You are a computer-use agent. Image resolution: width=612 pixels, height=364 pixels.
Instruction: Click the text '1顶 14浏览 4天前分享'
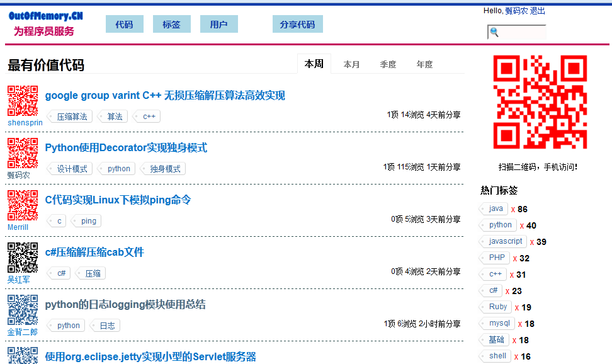[424, 115]
